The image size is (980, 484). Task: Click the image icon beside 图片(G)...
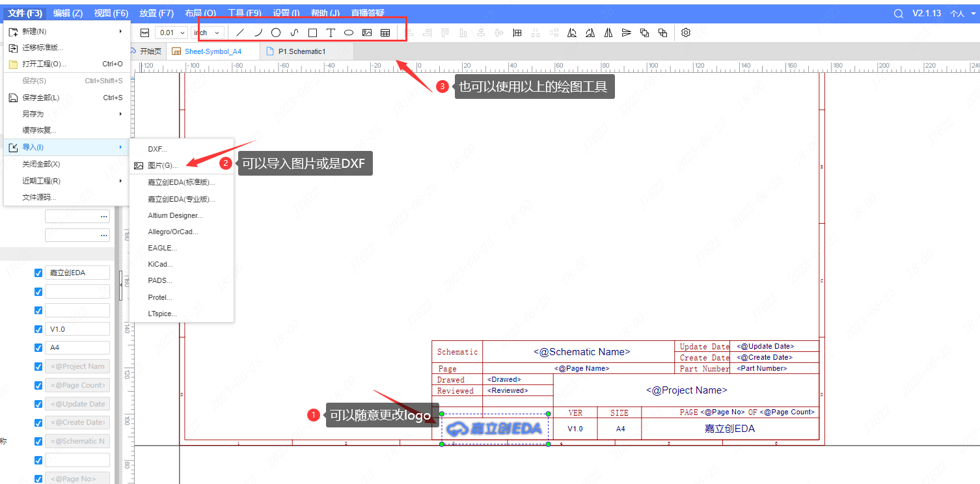pos(139,166)
